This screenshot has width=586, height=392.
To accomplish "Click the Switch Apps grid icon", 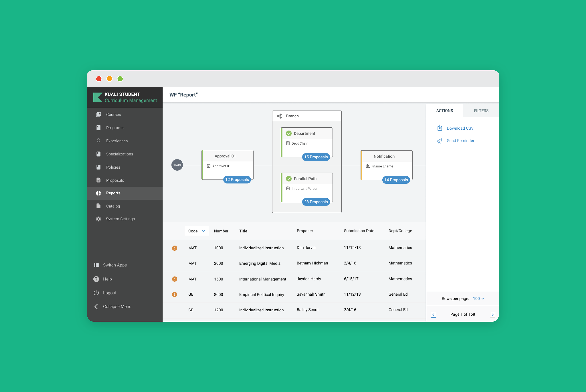I will 96,265.
